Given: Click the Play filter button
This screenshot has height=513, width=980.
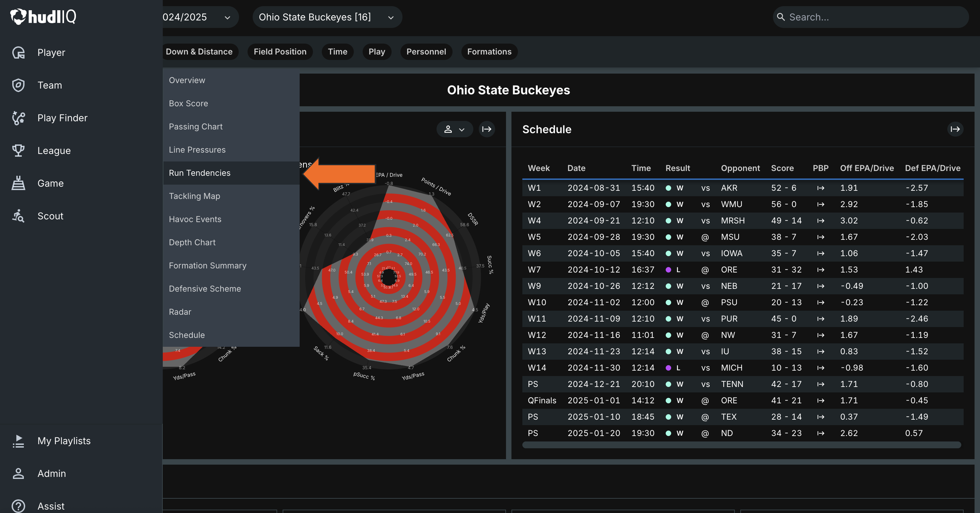Looking at the screenshot, I should [x=377, y=52].
